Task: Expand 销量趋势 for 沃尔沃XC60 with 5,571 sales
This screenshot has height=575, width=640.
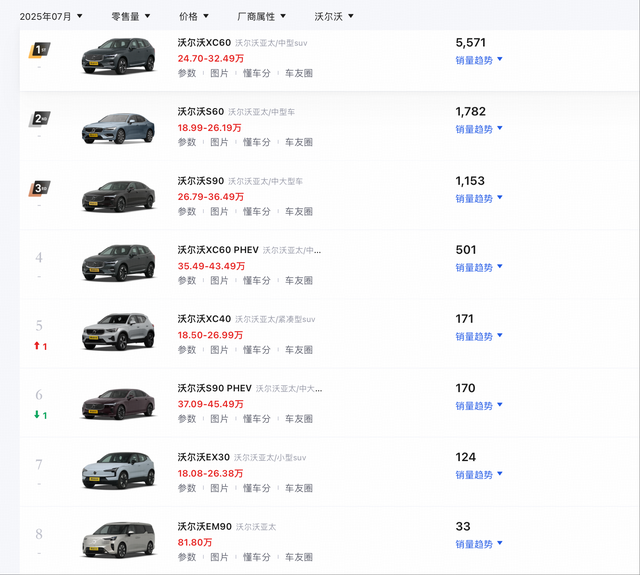Action: [479, 60]
